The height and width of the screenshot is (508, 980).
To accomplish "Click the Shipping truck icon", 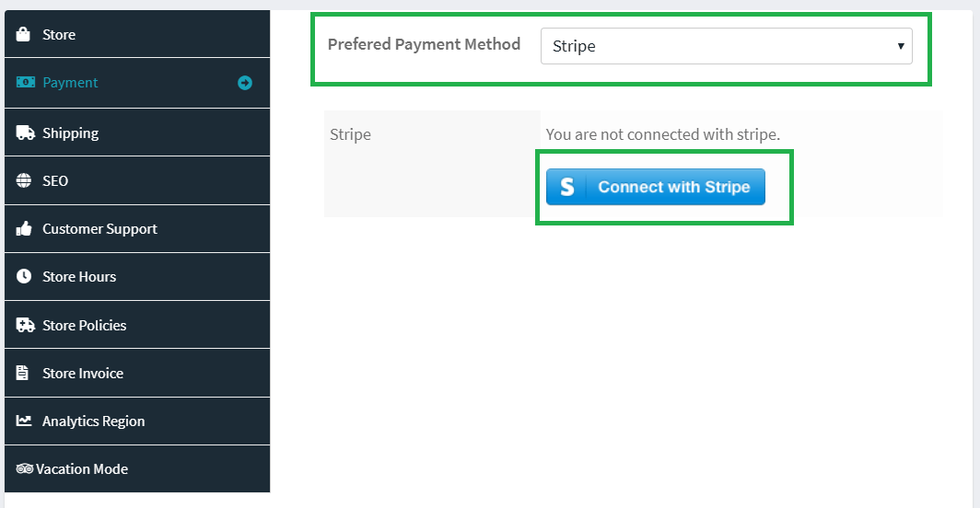I will (25, 133).
